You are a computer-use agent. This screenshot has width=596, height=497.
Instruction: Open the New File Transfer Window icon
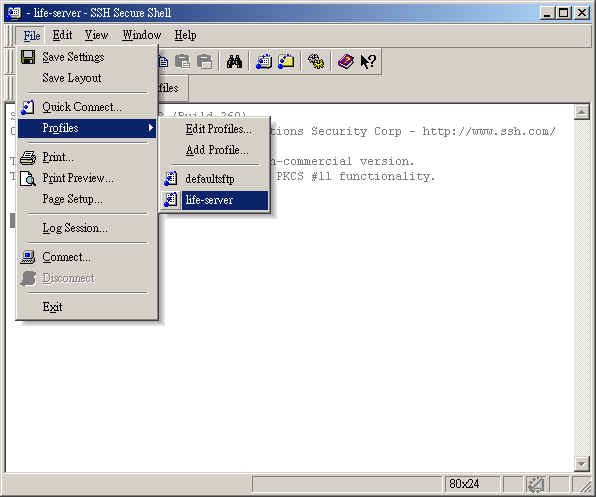click(x=286, y=62)
